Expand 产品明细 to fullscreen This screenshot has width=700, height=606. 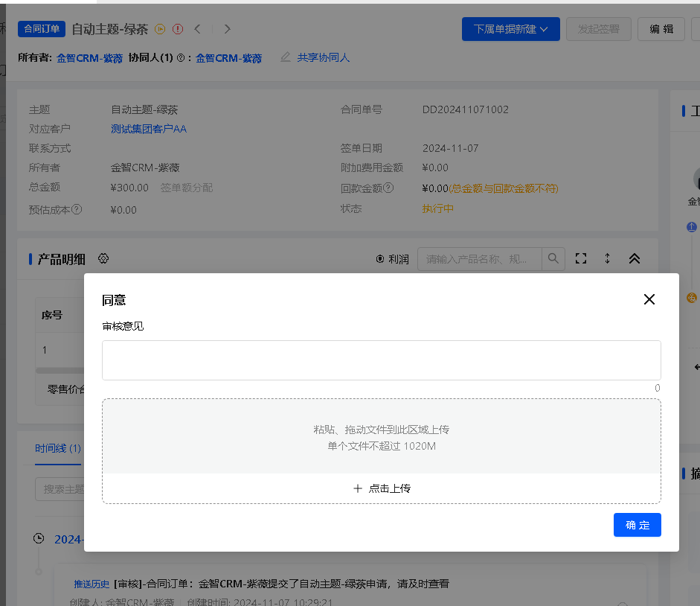coord(581,258)
